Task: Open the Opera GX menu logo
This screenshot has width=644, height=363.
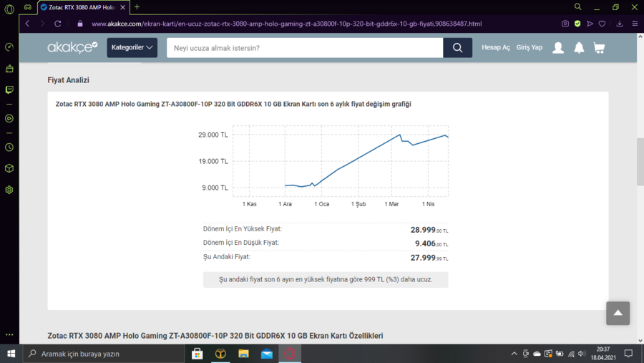Action: pos(9,9)
